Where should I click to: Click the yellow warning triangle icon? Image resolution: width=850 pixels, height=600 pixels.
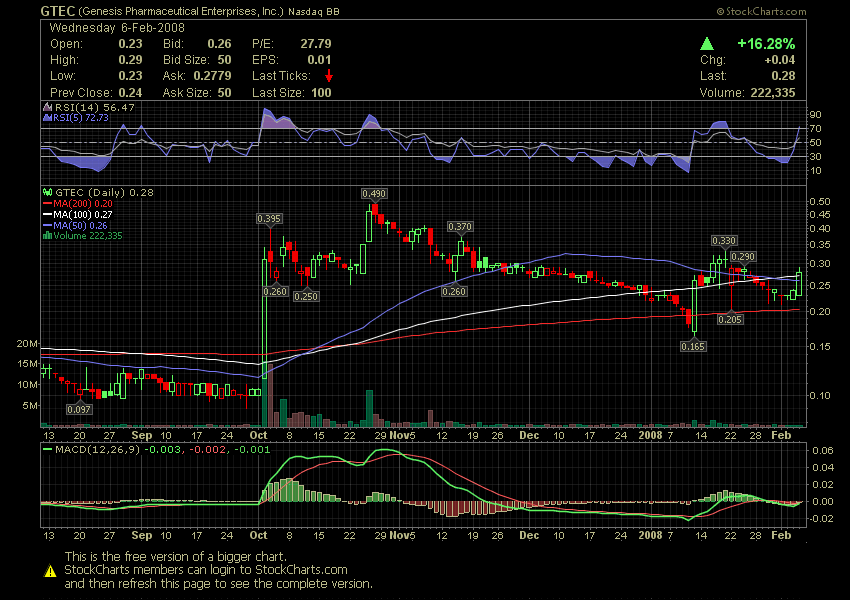point(50,571)
